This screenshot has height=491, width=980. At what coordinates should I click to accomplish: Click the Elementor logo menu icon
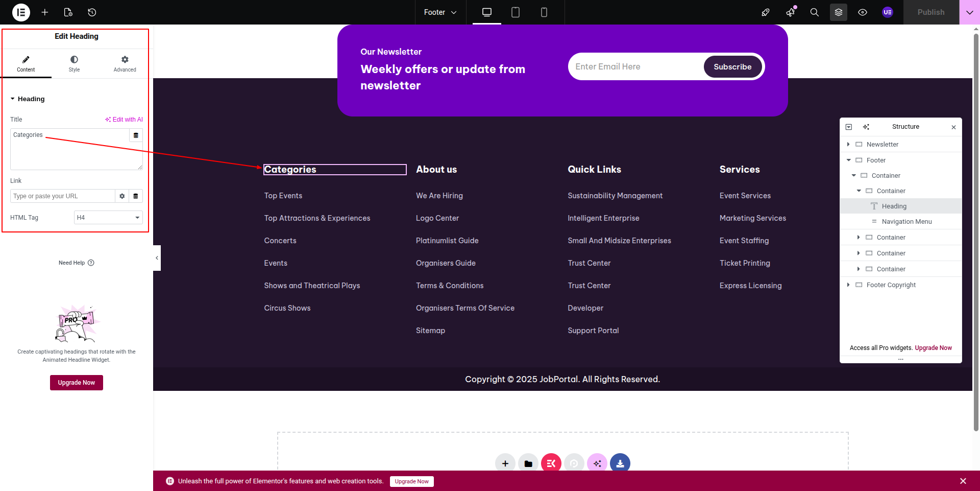(x=21, y=12)
